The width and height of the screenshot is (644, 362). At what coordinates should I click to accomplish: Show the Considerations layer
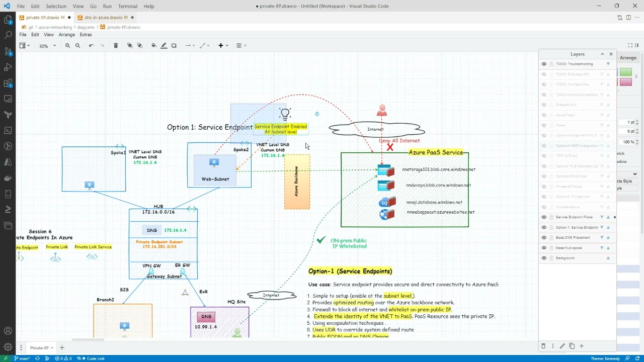544,207
